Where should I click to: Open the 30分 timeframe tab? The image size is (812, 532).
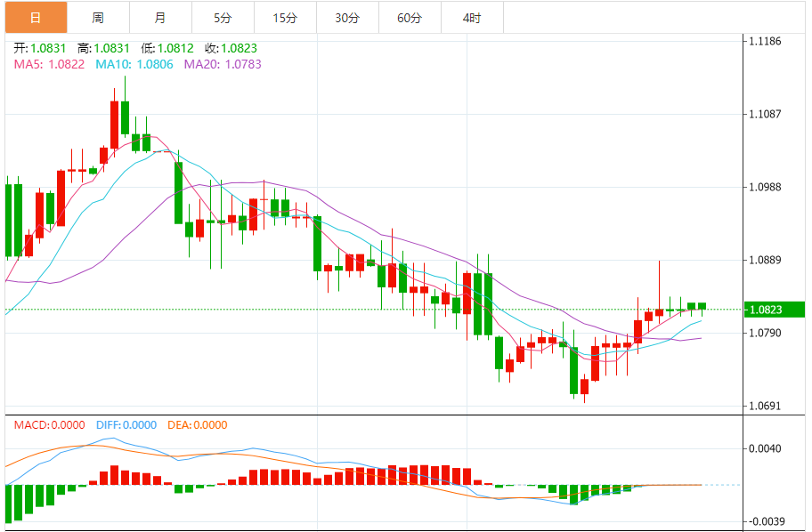tap(347, 18)
